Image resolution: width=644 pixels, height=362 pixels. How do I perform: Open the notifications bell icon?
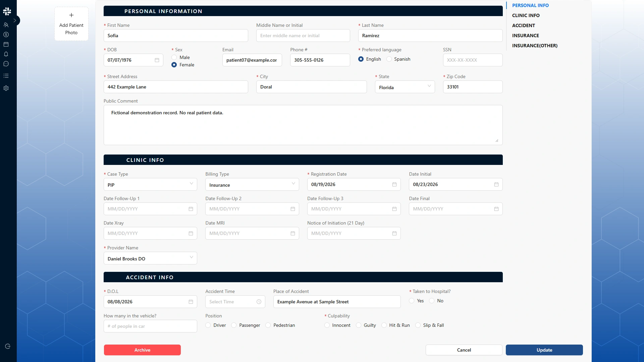(x=6, y=54)
